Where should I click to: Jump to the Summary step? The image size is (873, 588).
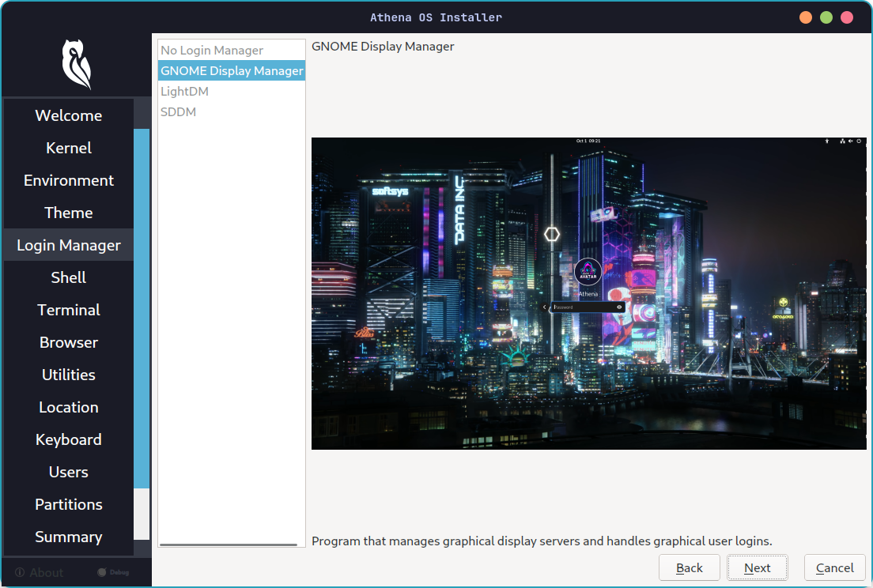[x=68, y=537]
